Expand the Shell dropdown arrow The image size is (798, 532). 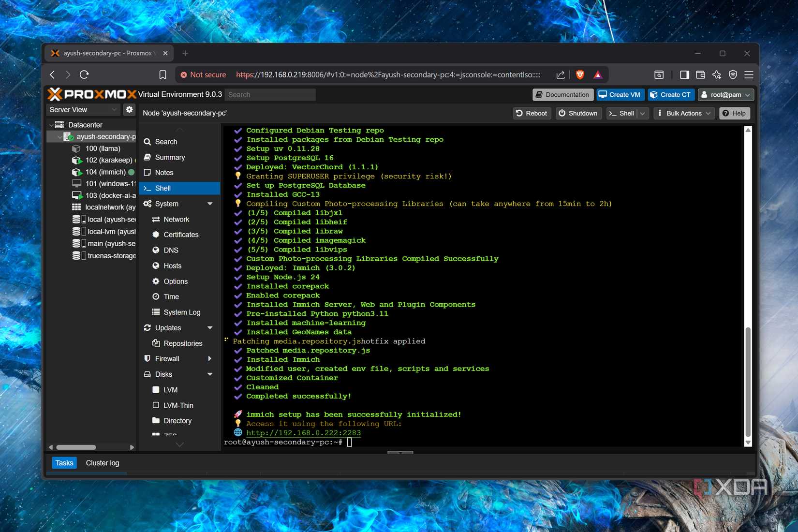coord(643,113)
